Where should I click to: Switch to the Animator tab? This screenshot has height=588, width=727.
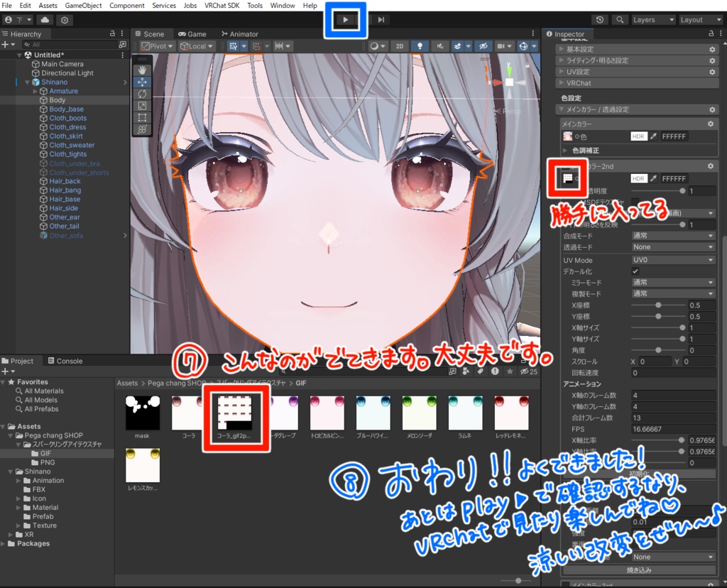pyautogui.click(x=240, y=34)
